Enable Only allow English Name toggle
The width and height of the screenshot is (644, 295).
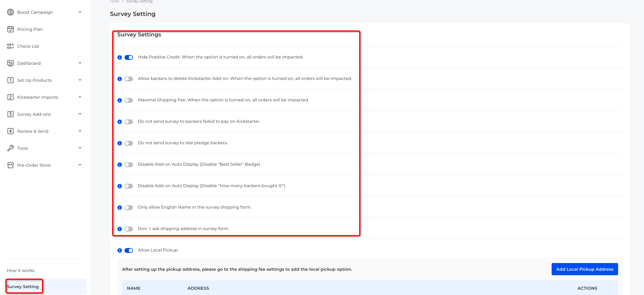click(129, 207)
